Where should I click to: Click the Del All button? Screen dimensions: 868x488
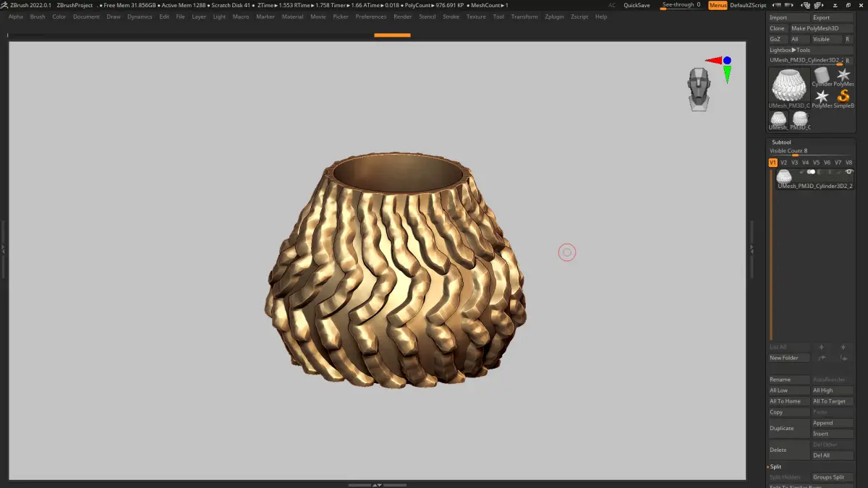pyautogui.click(x=833, y=455)
